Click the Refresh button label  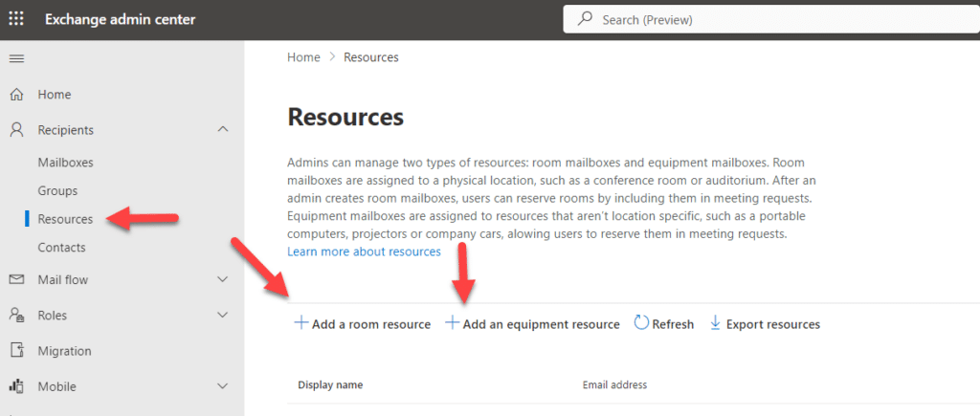[673, 325]
